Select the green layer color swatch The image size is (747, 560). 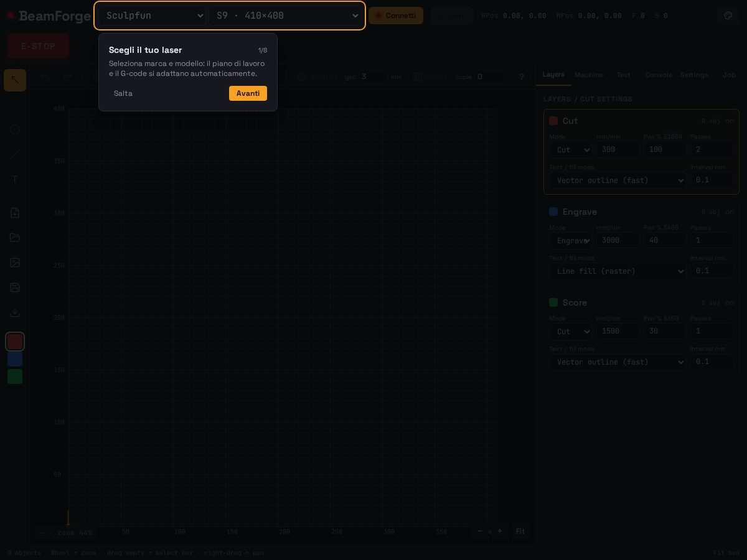(15, 376)
